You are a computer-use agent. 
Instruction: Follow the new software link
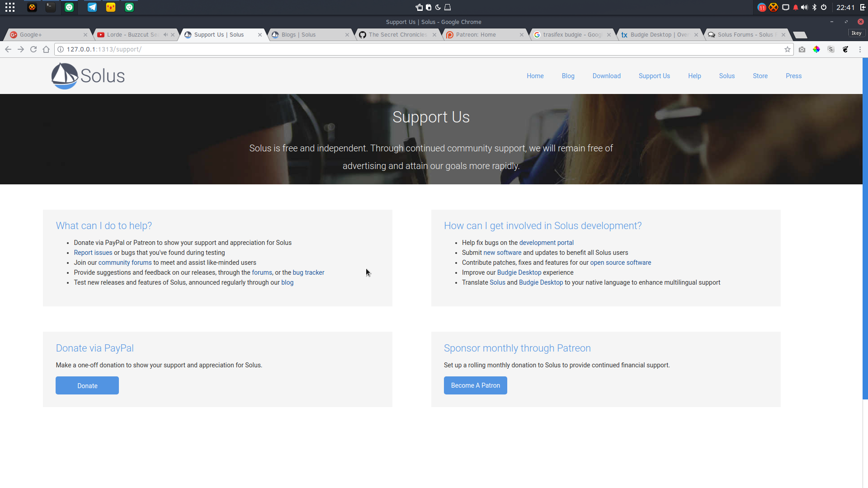502,253
